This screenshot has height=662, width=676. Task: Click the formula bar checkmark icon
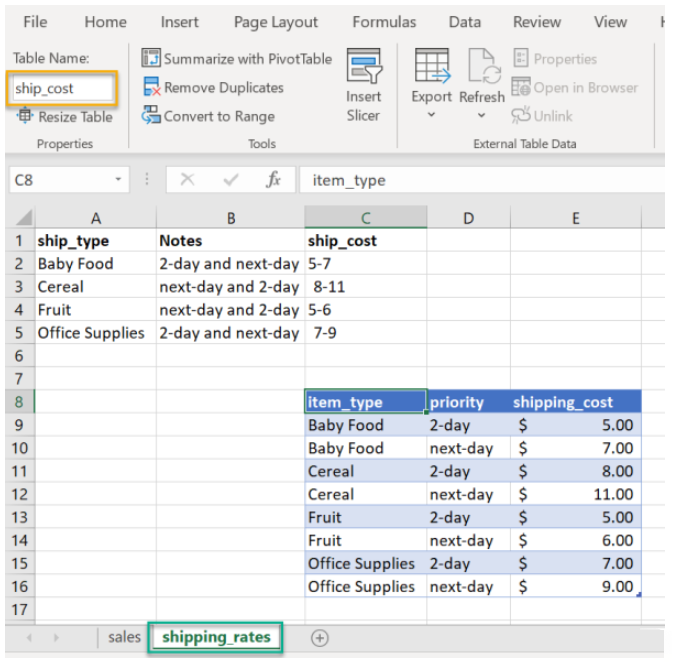(231, 179)
